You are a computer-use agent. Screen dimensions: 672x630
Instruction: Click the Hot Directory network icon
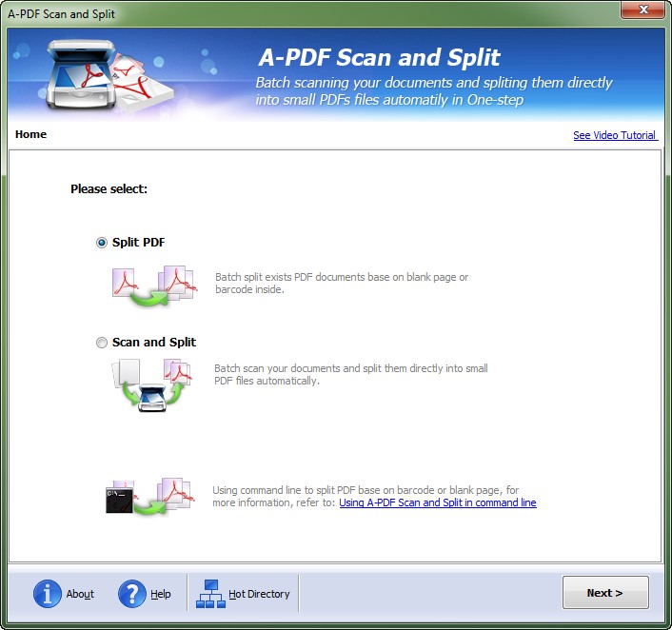(x=210, y=594)
